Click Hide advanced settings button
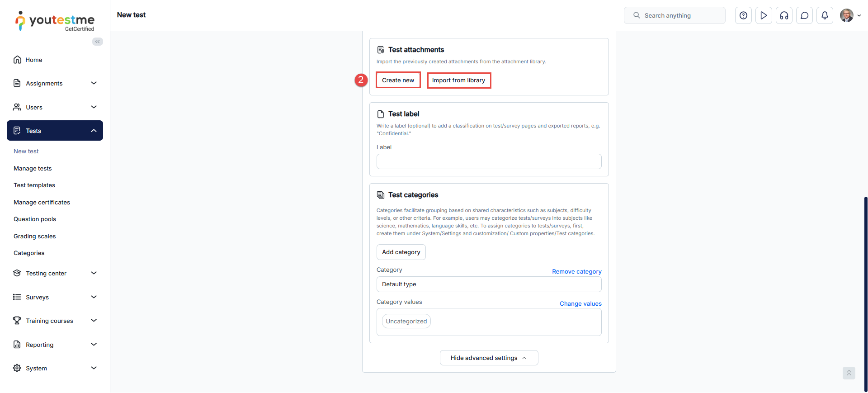 [489, 358]
